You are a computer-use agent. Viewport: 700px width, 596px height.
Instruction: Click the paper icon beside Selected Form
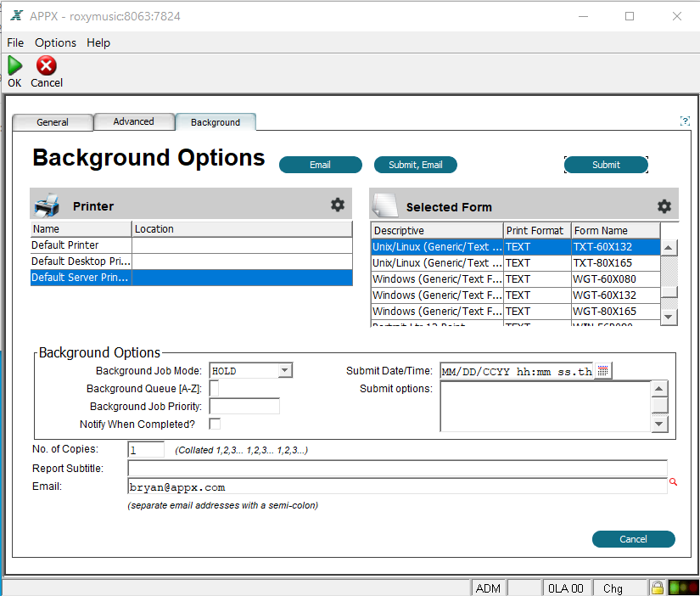pos(385,205)
